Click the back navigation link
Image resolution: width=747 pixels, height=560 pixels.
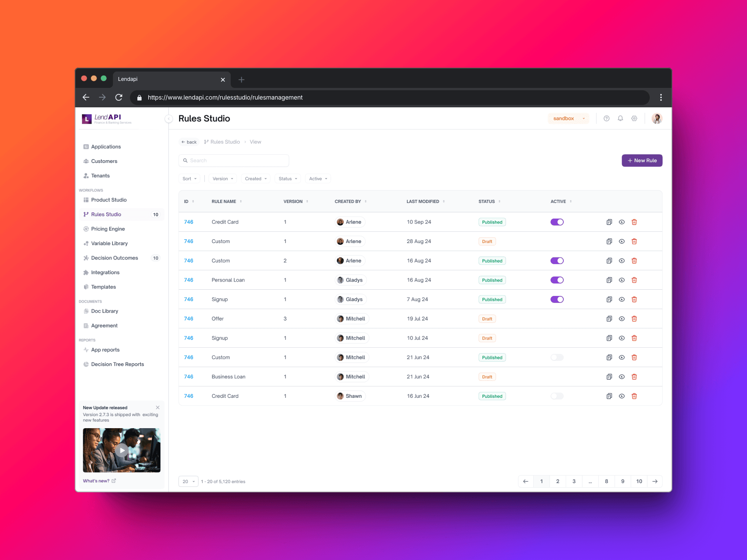click(x=189, y=142)
